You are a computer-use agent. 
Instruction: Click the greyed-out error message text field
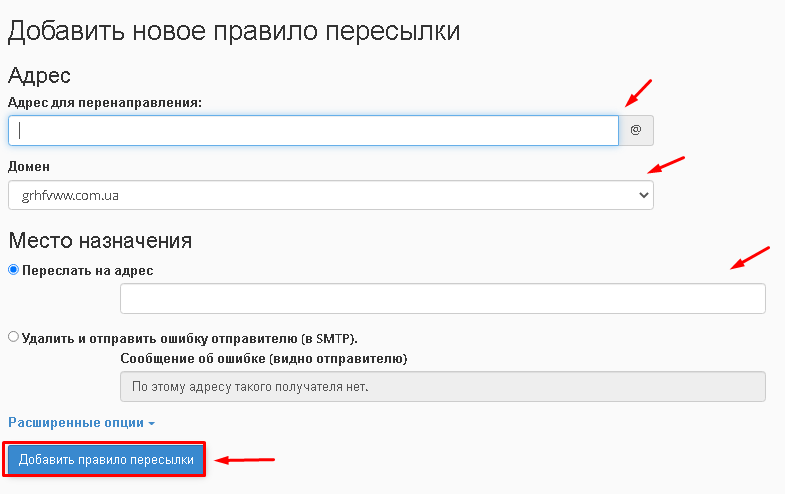[x=442, y=387]
